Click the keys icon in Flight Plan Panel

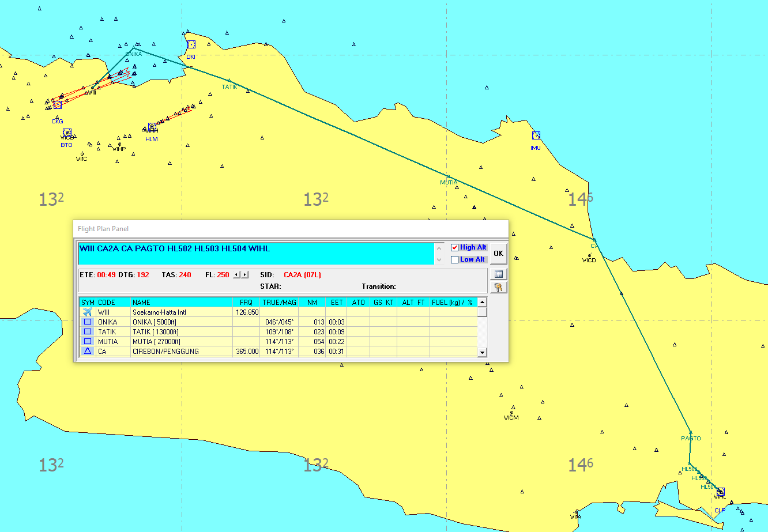coord(499,287)
